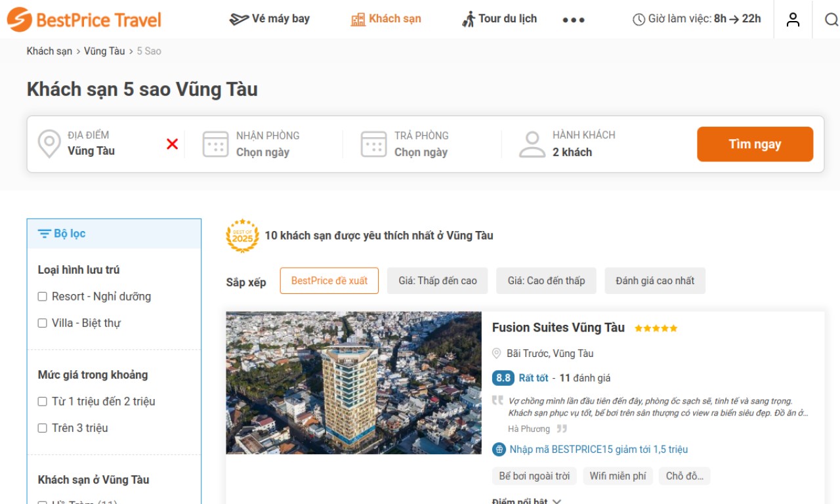This screenshot has width=840, height=504.
Task: Click the clock icon beside Giờ làm việc
Action: pyautogui.click(x=639, y=20)
